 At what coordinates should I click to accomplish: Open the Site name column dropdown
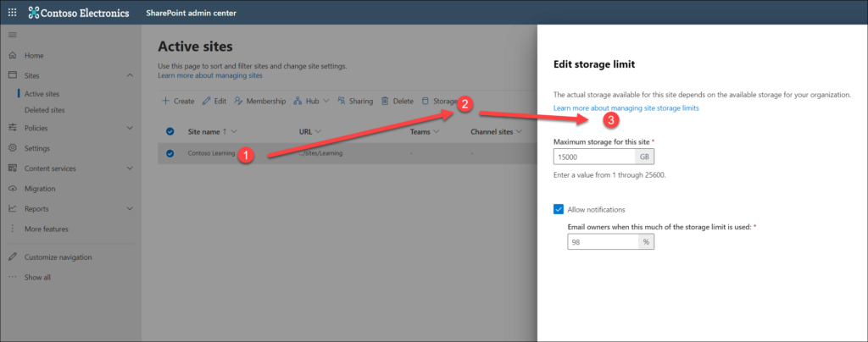[x=234, y=132]
